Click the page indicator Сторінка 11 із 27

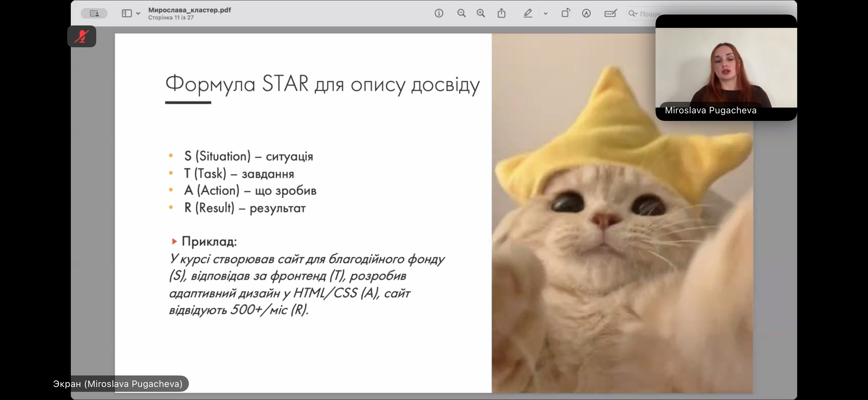[x=171, y=18]
